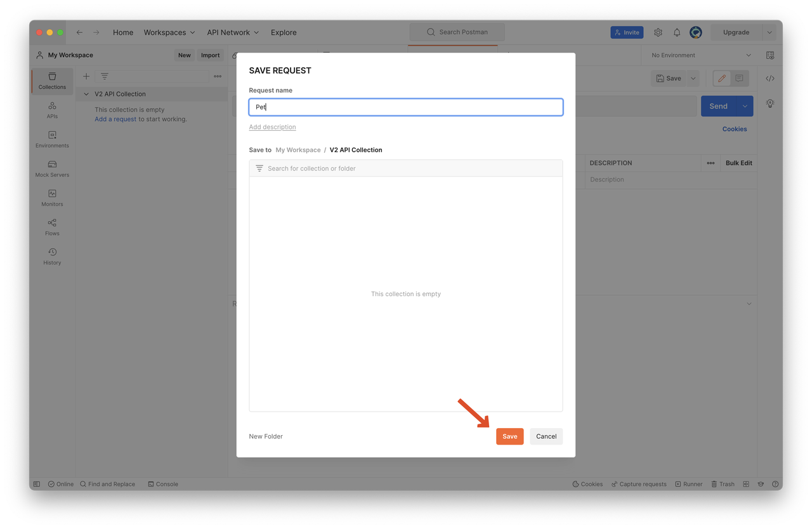This screenshot has width=812, height=529.
Task: Open Find and Replace
Action: tap(107, 484)
